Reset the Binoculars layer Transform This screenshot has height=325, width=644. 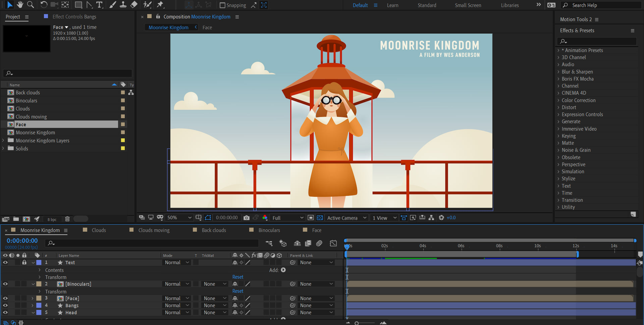tap(238, 291)
